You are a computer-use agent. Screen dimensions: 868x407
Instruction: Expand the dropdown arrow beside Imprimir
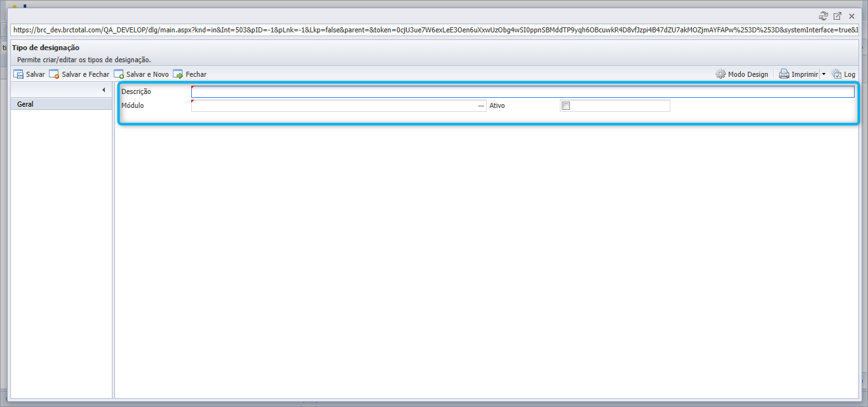(824, 74)
